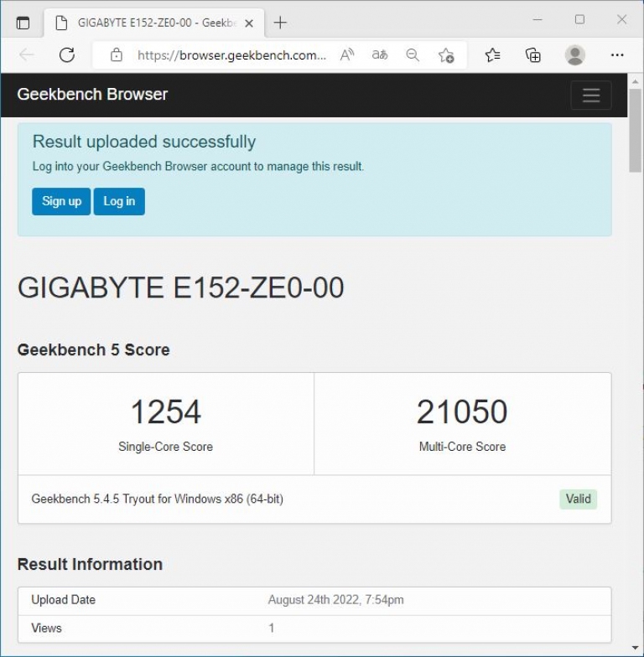Open the Favorites list
Viewport: 644px width, 657px height.
tap(492, 55)
